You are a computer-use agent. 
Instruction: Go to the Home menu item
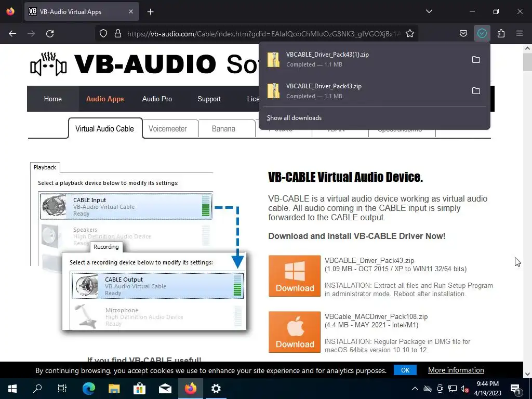[53, 99]
